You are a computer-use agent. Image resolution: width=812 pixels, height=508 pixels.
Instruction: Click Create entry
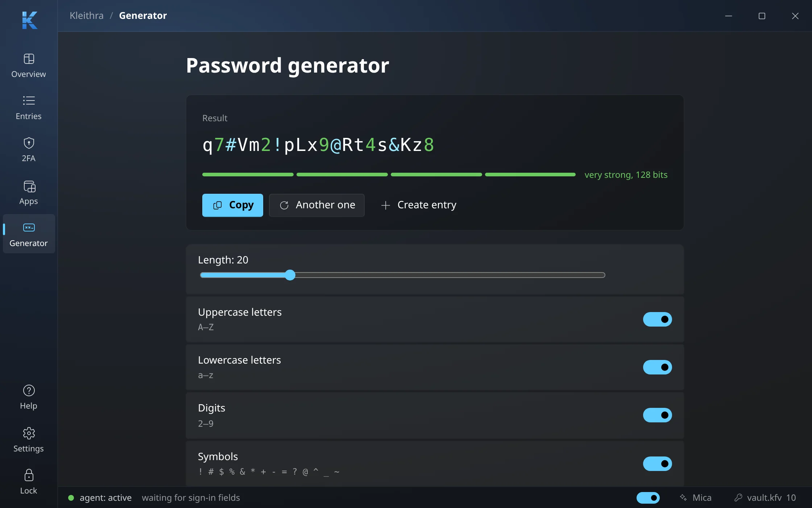[x=419, y=205]
